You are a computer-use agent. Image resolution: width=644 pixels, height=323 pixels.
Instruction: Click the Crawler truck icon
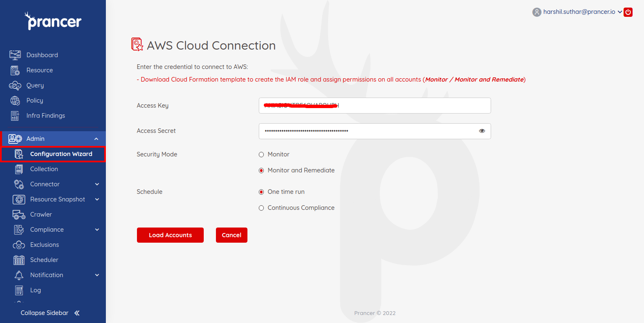[19, 214]
